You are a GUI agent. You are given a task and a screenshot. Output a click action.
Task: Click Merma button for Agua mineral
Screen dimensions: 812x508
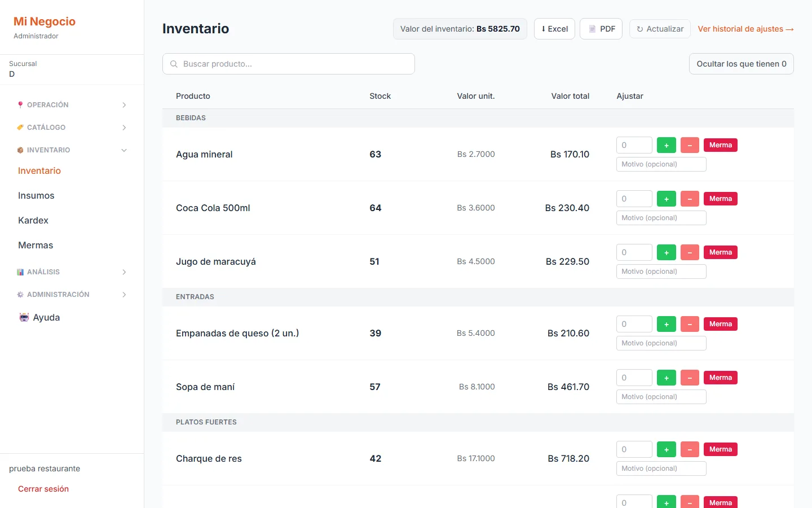[721, 145]
